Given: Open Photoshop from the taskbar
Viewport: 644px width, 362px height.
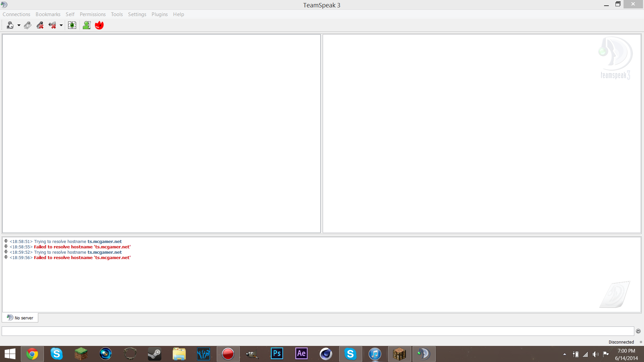Looking at the screenshot, I should (x=277, y=354).
